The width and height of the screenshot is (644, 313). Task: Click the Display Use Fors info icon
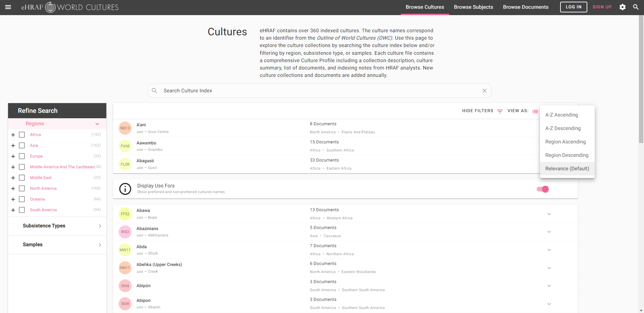[x=125, y=189]
